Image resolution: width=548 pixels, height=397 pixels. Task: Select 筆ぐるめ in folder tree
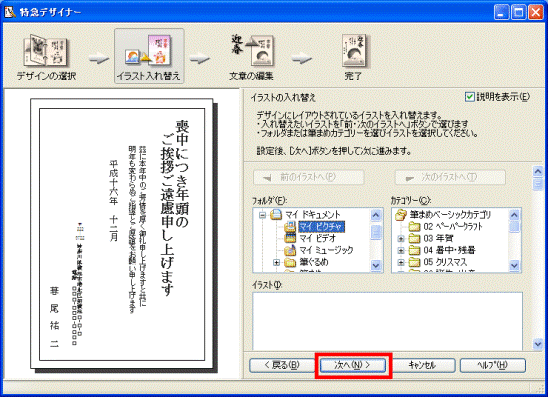[314, 262]
